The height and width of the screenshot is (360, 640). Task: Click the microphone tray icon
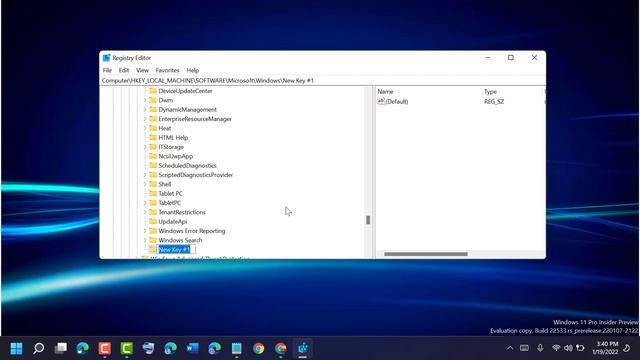[x=540, y=348]
